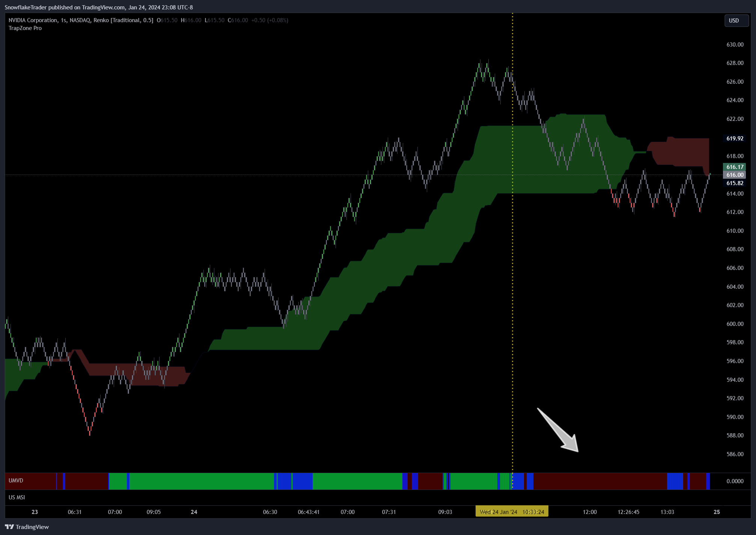Viewport: 756px width, 535px height.
Task: Click the 616.00 current price label
Action: tap(735, 175)
